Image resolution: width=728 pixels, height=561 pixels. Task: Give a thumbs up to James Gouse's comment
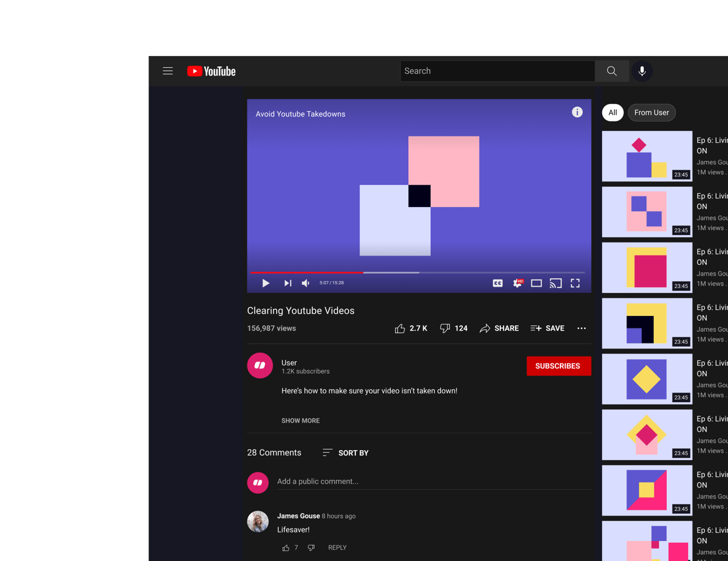pyautogui.click(x=285, y=547)
